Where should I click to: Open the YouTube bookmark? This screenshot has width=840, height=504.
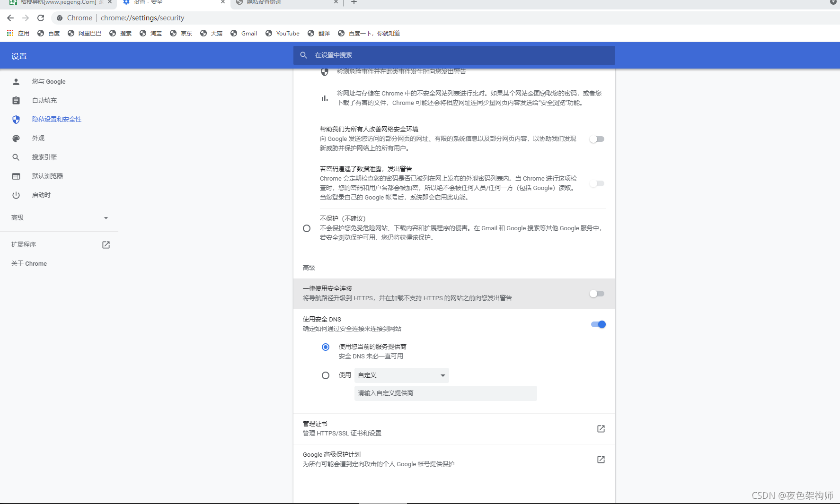click(x=283, y=33)
